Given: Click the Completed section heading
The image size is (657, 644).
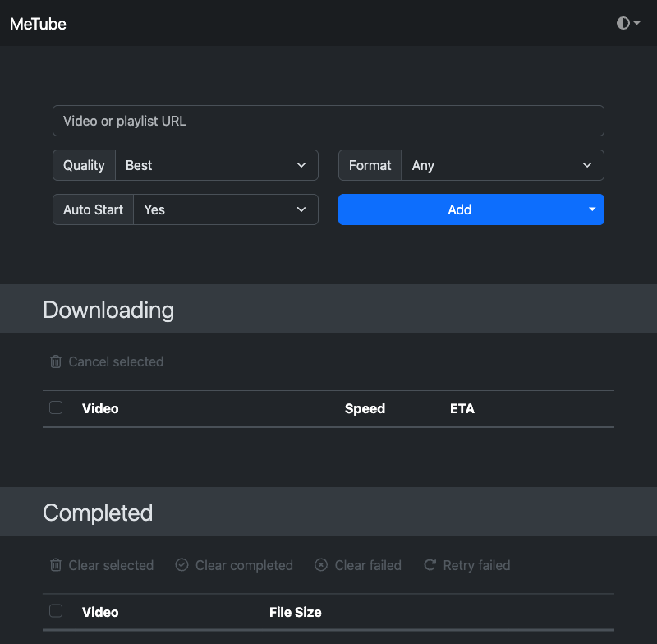Looking at the screenshot, I should [98, 513].
